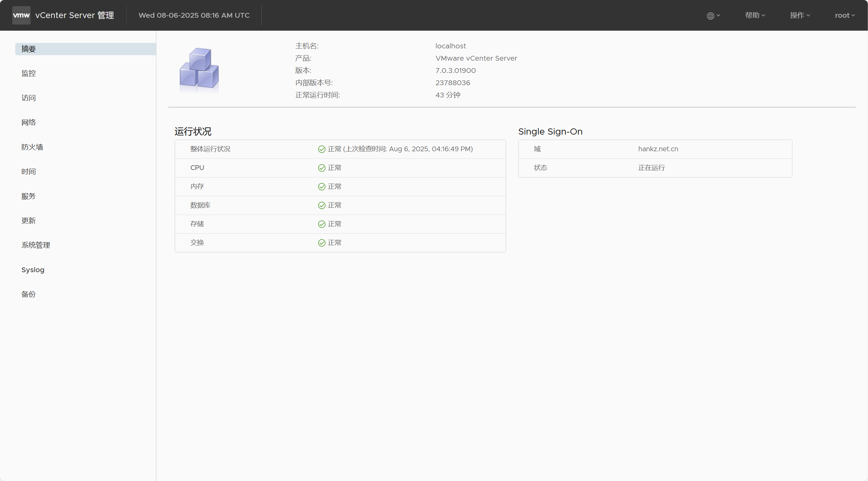Click the green check icon for 整体运行状况
This screenshot has width=868, height=481.
pyautogui.click(x=321, y=149)
